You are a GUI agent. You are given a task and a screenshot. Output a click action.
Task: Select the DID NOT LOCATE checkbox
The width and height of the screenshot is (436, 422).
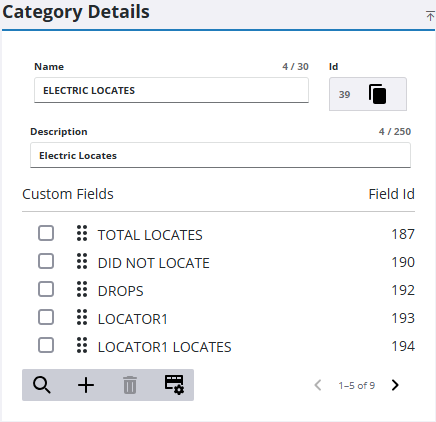tap(46, 261)
